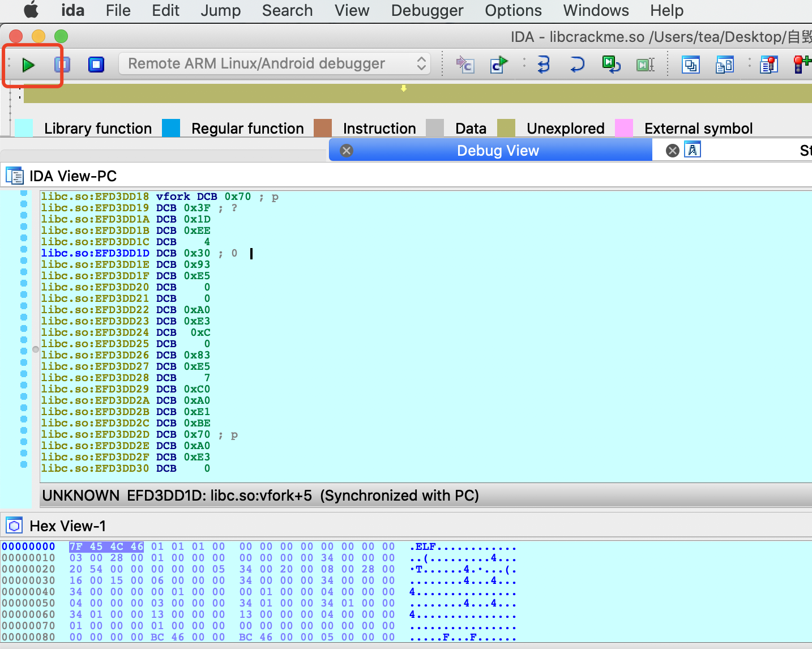This screenshot has width=812, height=649.
Task: Click the .ELF ASCII text in Hex View
Action: pos(422,546)
